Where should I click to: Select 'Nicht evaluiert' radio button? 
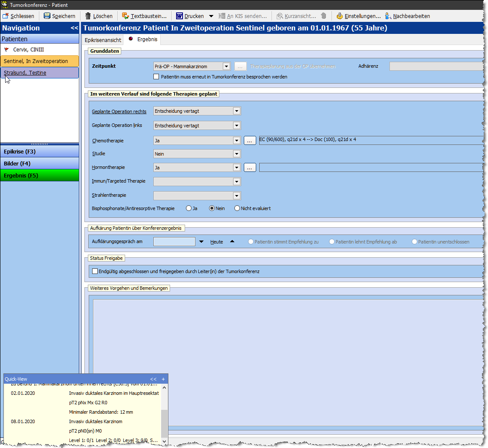tap(237, 208)
